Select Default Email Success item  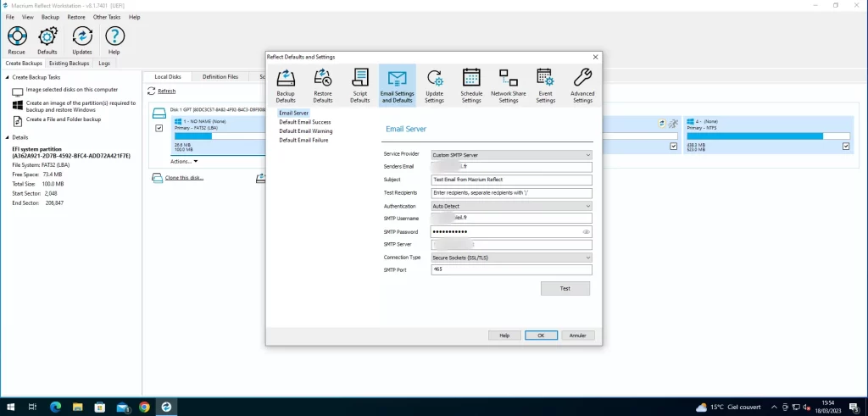coord(305,122)
